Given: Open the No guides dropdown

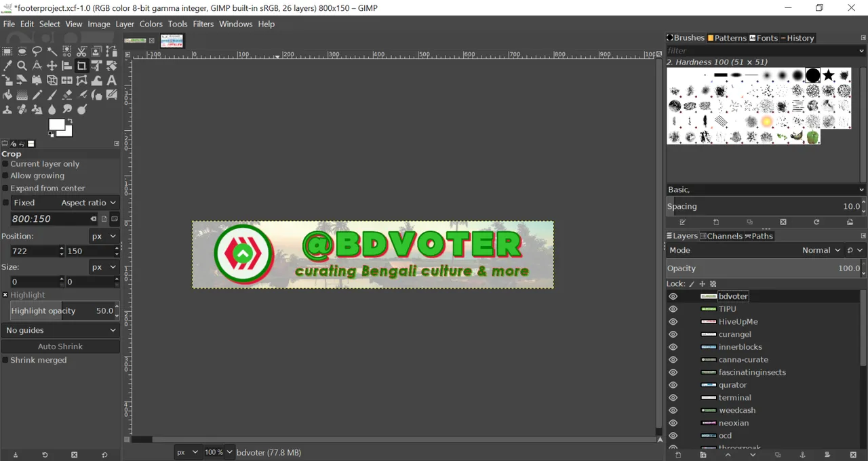Looking at the screenshot, I should (x=60, y=330).
